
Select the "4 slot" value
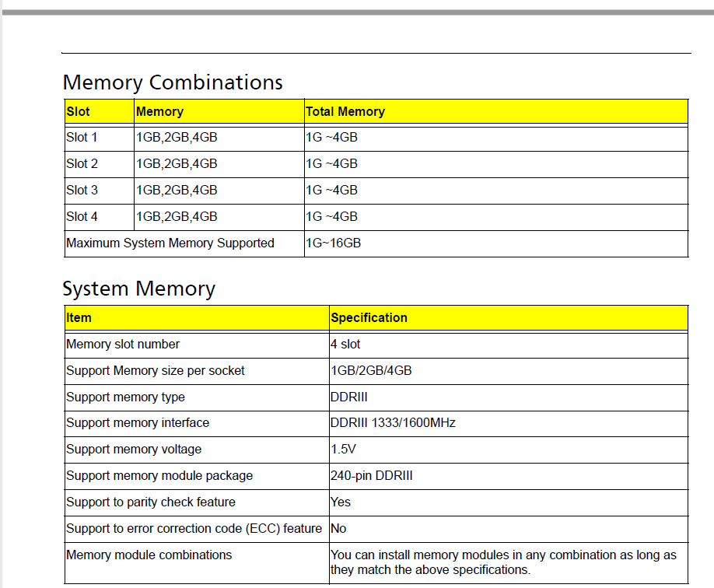coord(345,345)
